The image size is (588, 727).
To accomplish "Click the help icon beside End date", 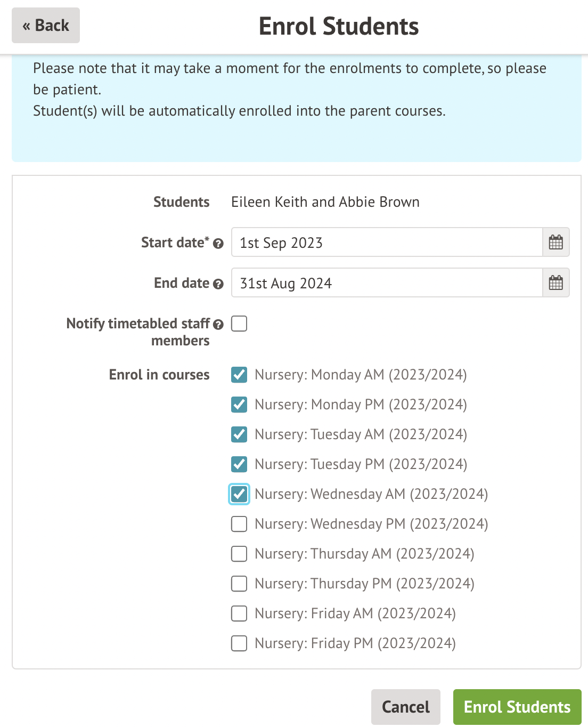I will pyautogui.click(x=218, y=284).
